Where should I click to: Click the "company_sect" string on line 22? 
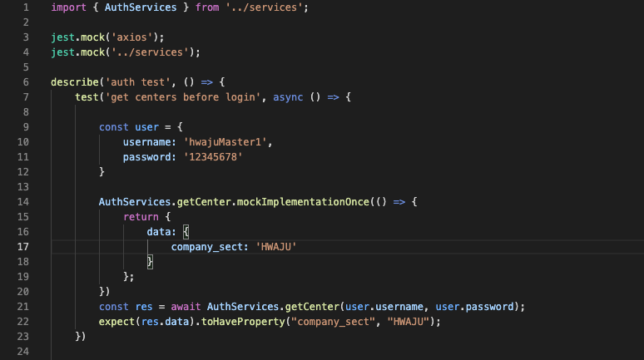[x=333, y=322]
